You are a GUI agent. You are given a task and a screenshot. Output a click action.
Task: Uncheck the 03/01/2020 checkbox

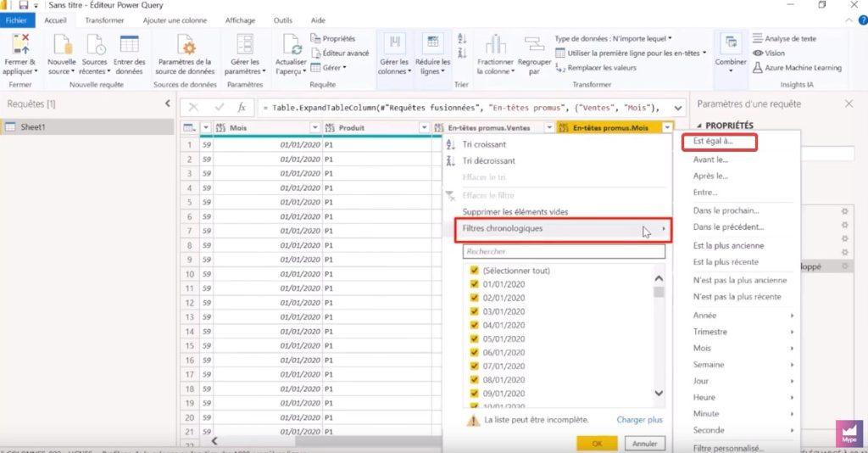[x=474, y=311]
